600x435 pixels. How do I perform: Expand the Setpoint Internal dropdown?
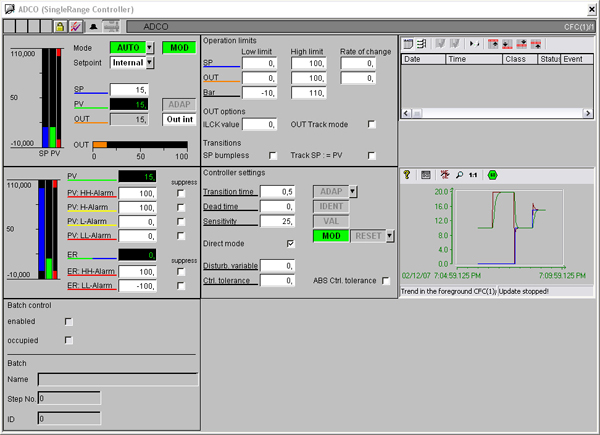point(150,62)
